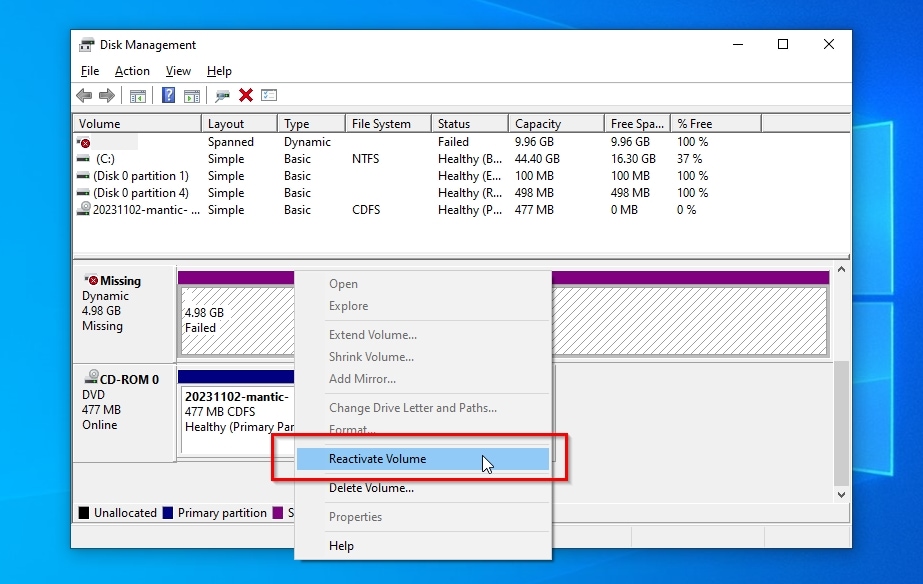Click the Forward arrow toolbar icon
The height and width of the screenshot is (584, 923).
(x=106, y=95)
